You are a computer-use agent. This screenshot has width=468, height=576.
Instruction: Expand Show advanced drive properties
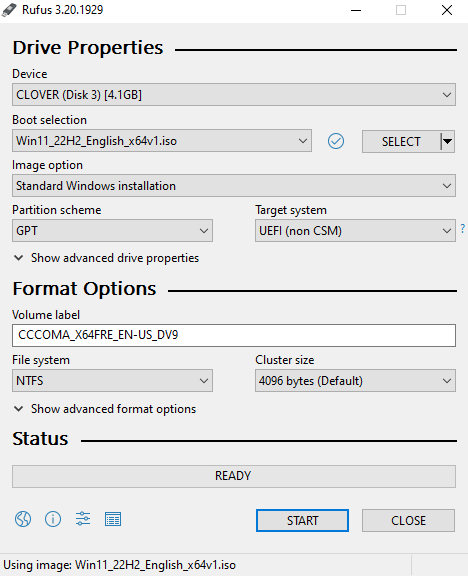tap(106, 258)
